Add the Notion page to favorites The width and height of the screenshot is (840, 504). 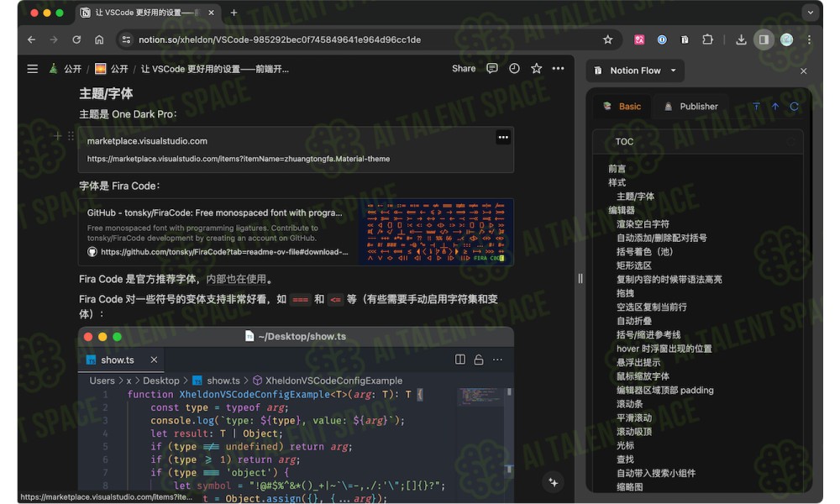[x=536, y=69]
